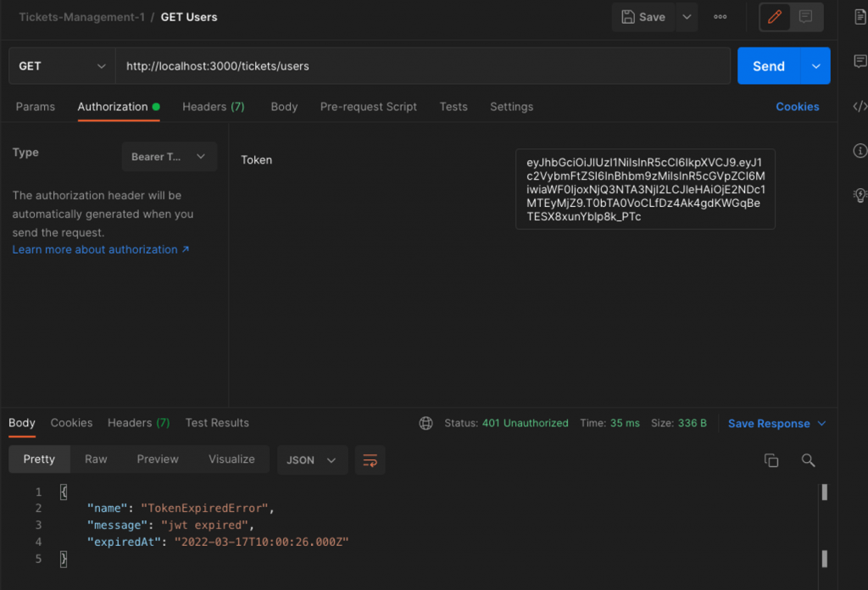This screenshot has width=868, height=590.
Task: Click the more actions ellipsis icon
Action: 720,16
